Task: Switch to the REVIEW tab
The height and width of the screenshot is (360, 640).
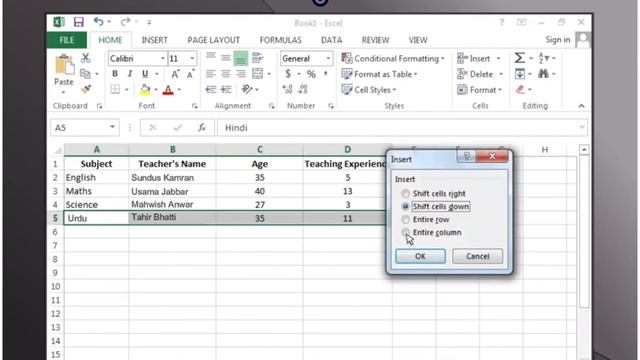Action: (375, 40)
